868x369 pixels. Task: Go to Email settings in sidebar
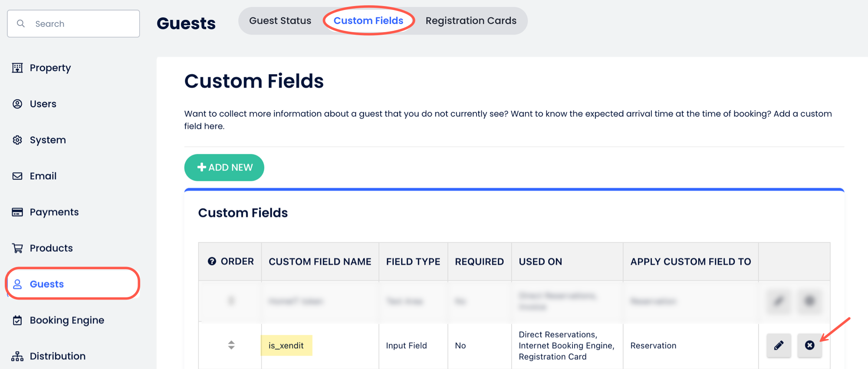43,176
